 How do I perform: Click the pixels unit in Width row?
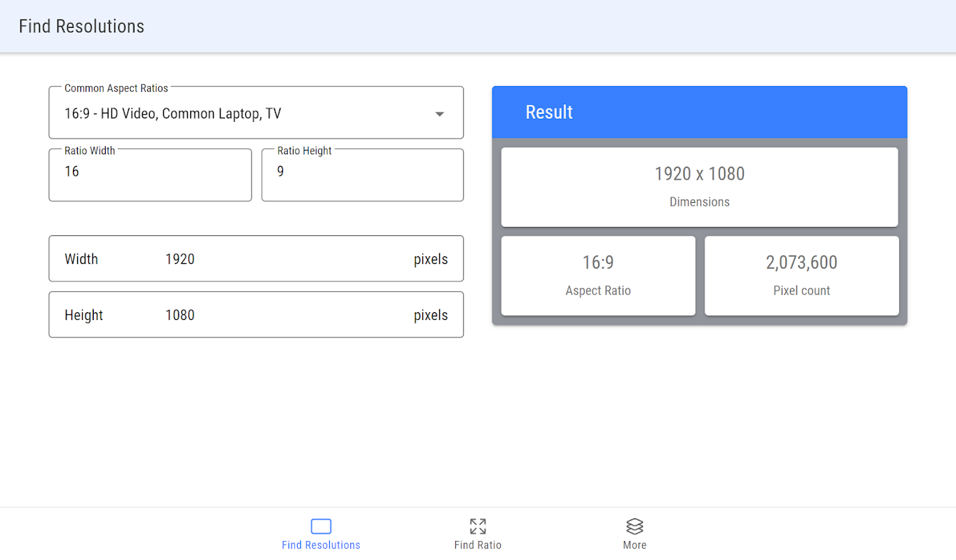[x=431, y=259]
